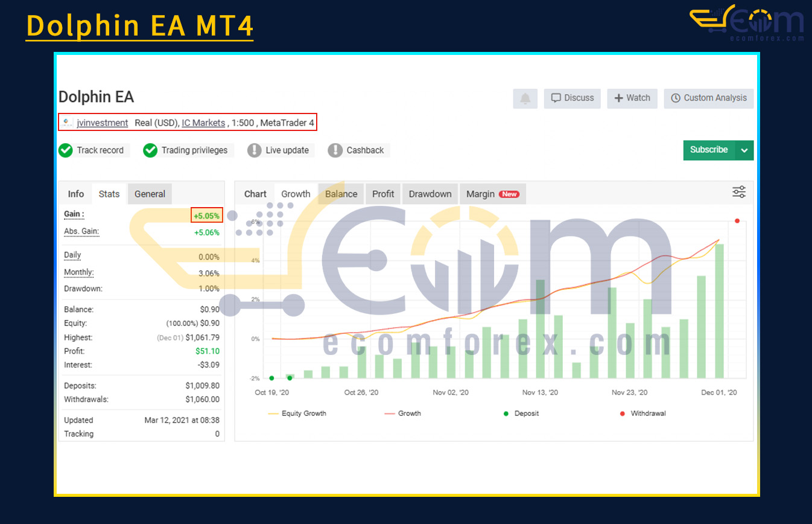812x524 pixels.
Task: Select the Growth chart tab
Action: pyautogui.click(x=296, y=194)
